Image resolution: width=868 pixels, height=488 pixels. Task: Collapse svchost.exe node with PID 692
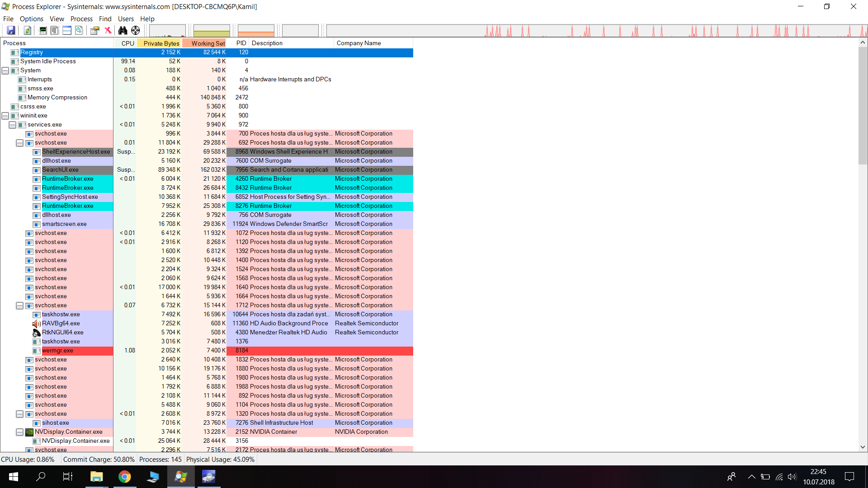(20, 143)
